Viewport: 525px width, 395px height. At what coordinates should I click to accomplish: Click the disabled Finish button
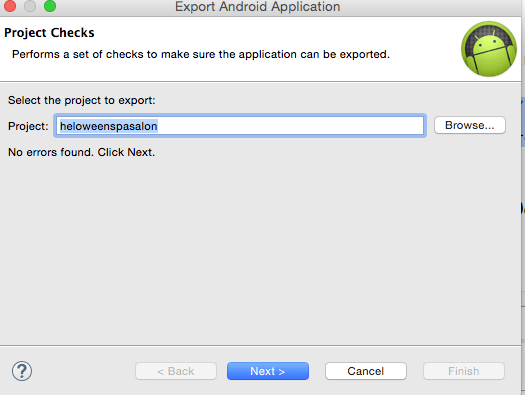point(464,371)
